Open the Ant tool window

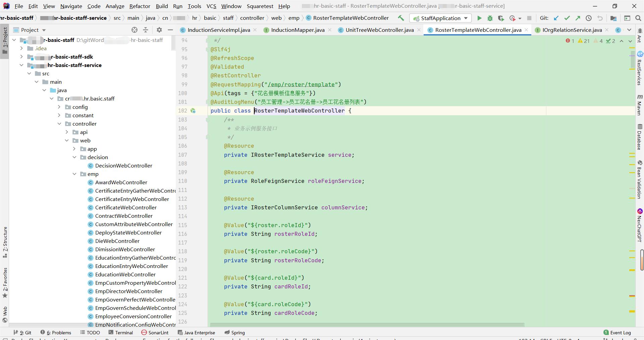click(640, 35)
